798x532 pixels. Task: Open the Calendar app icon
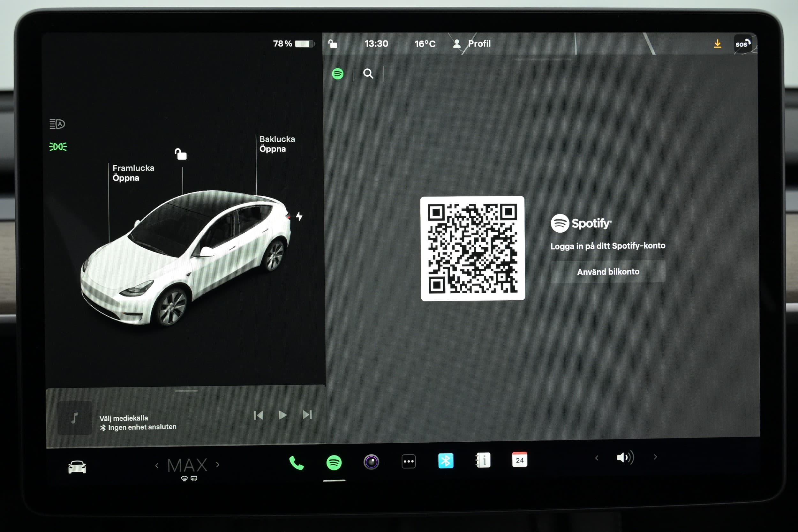pyautogui.click(x=519, y=460)
